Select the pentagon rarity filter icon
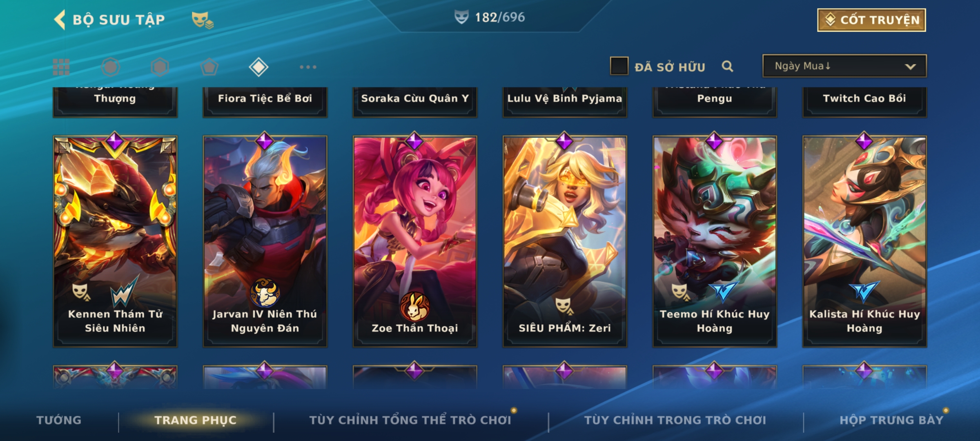Image resolution: width=980 pixels, height=441 pixels. pyautogui.click(x=209, y=67)
